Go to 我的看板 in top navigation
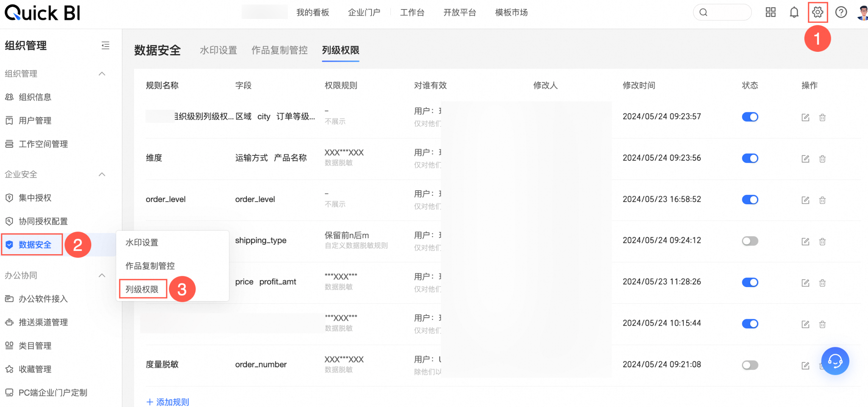 pos(313,12)
